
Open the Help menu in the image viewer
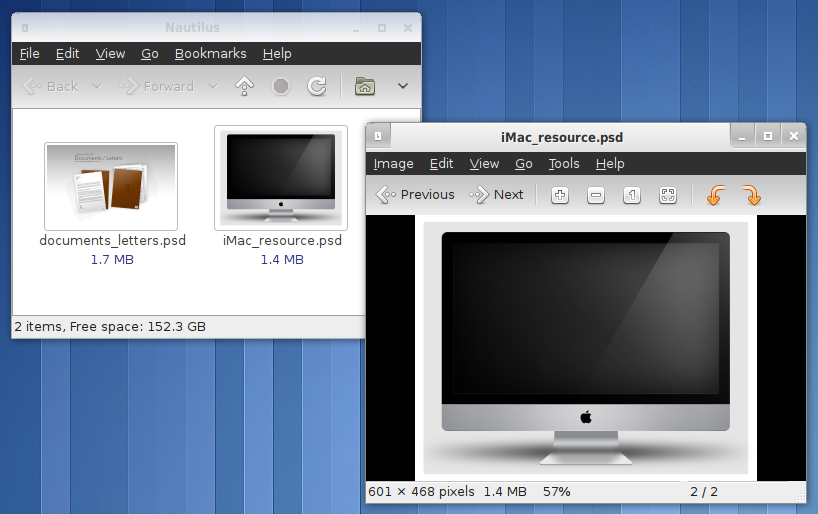610,164
